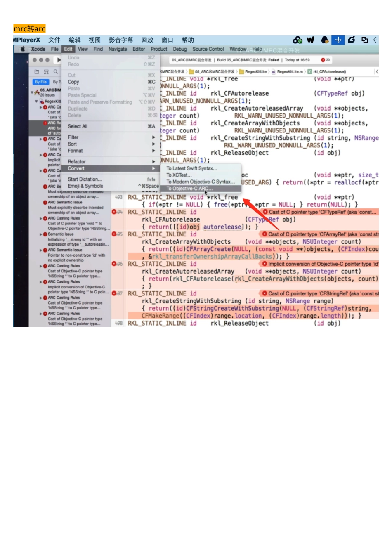This screenshot has height=555, width=392.
Task: Click the scissors icon in menu bar
Action: coord(338,40)
